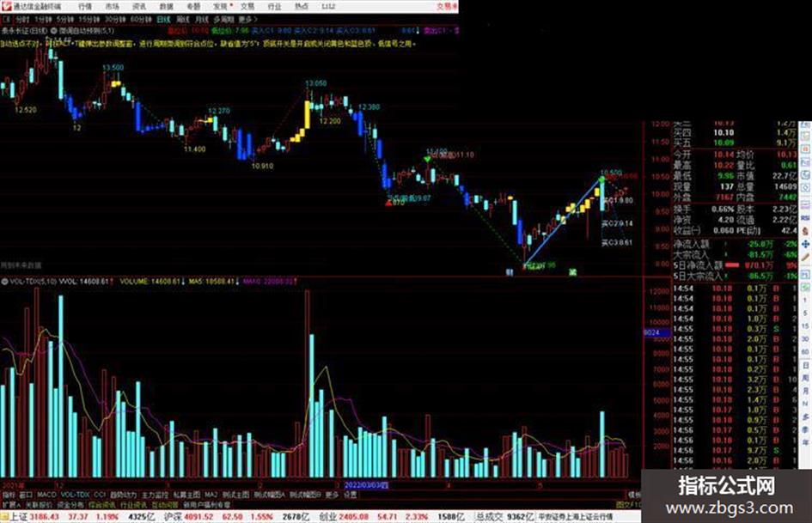Click the money bag icon in right toolbar
The width and height of the screenshot is (812, 523).
coord(805,231)
